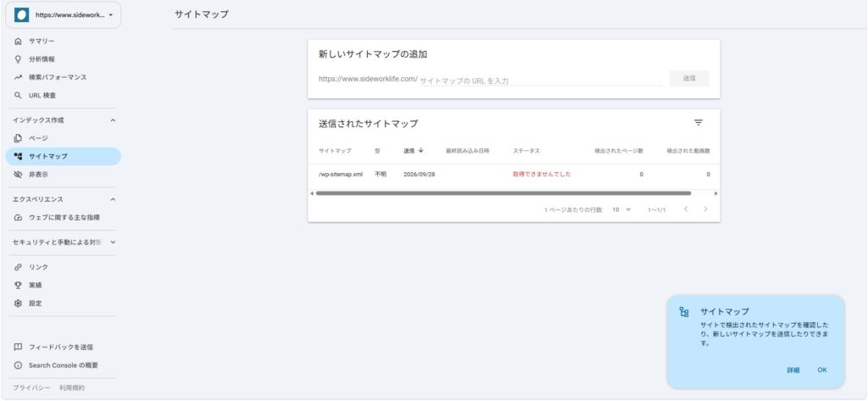Click the magnifier icon beside URL 検査
868x401 pixels.
[19, 95]
